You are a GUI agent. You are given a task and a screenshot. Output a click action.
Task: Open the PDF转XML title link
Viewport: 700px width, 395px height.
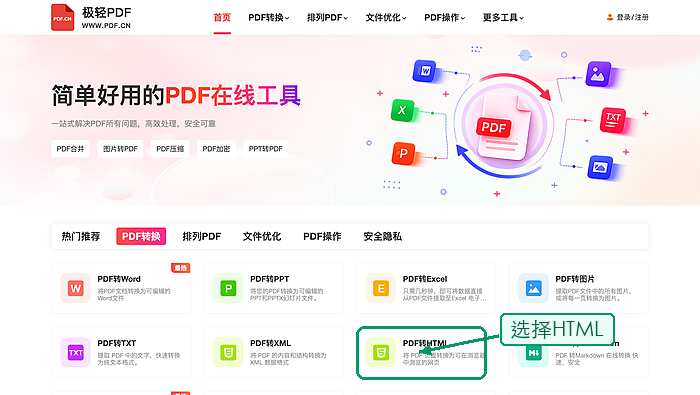[x=271, y=343]
